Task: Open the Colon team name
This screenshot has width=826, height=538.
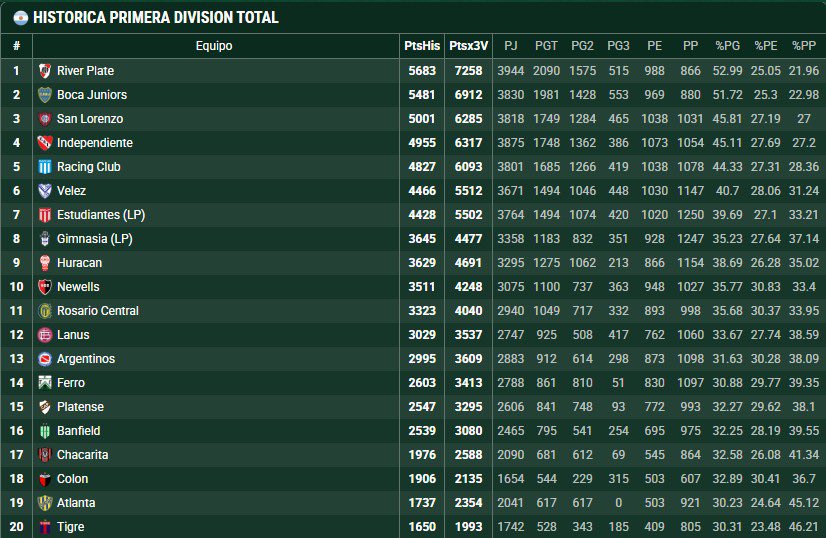Action: point(72,479)
